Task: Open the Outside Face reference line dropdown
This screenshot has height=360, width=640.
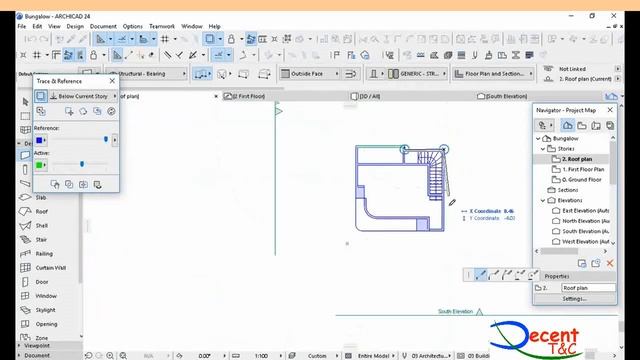Action: 310,74
